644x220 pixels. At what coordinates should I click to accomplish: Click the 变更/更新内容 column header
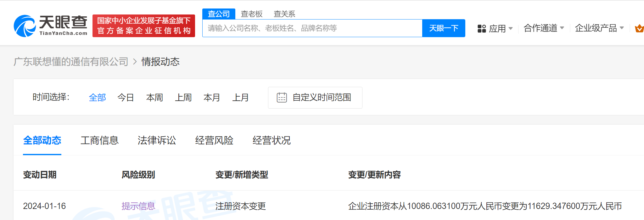374,175
